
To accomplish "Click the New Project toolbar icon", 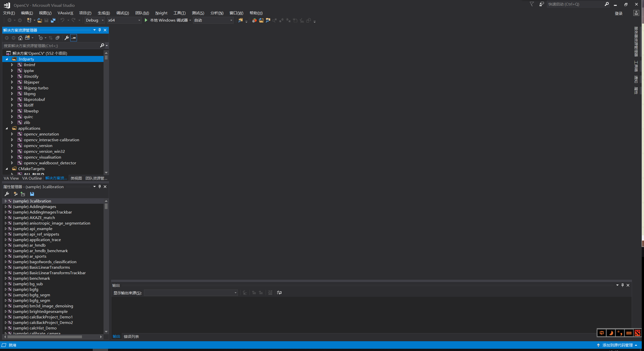I will tap(29, 20).
